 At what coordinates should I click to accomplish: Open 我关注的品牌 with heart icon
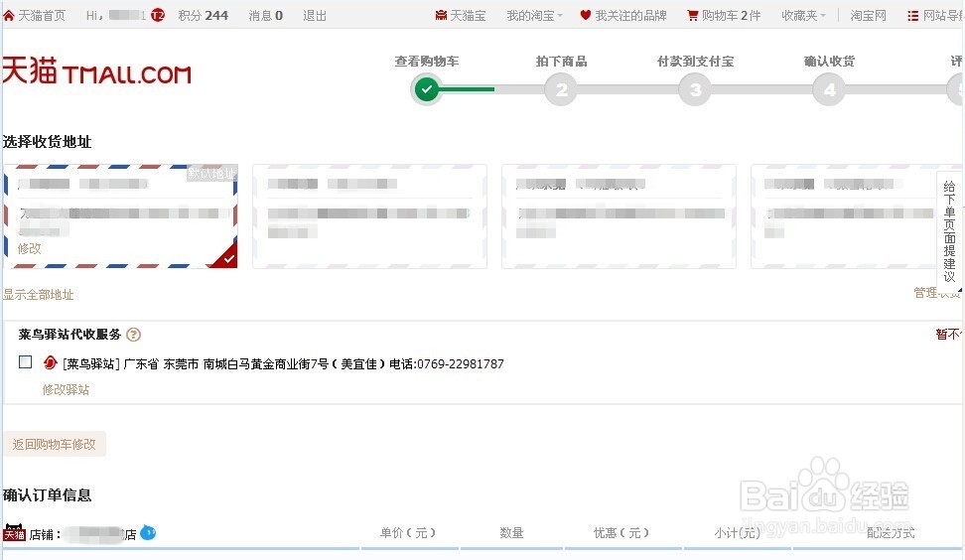point(623,15)
